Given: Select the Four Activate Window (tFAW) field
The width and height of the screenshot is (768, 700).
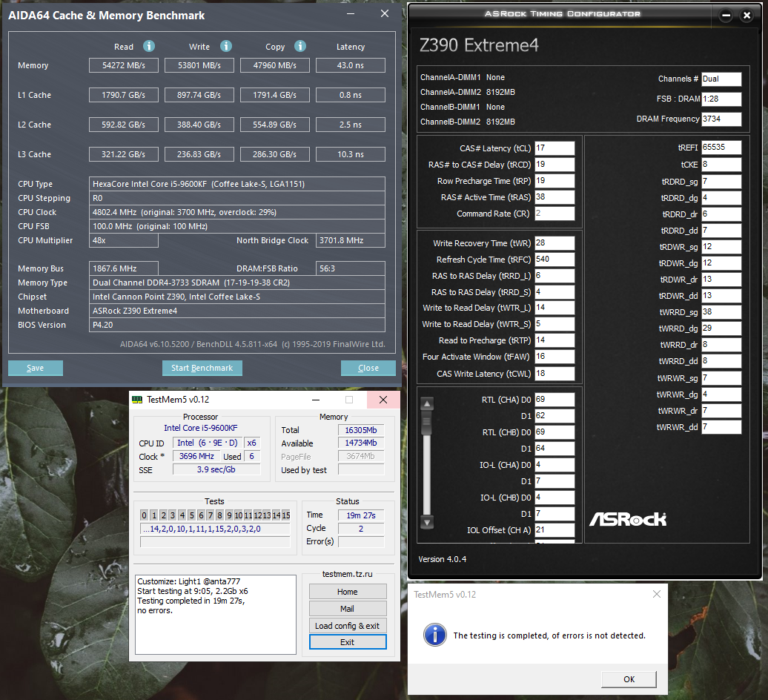Looking at the screenshot, I should pos(555,357).
